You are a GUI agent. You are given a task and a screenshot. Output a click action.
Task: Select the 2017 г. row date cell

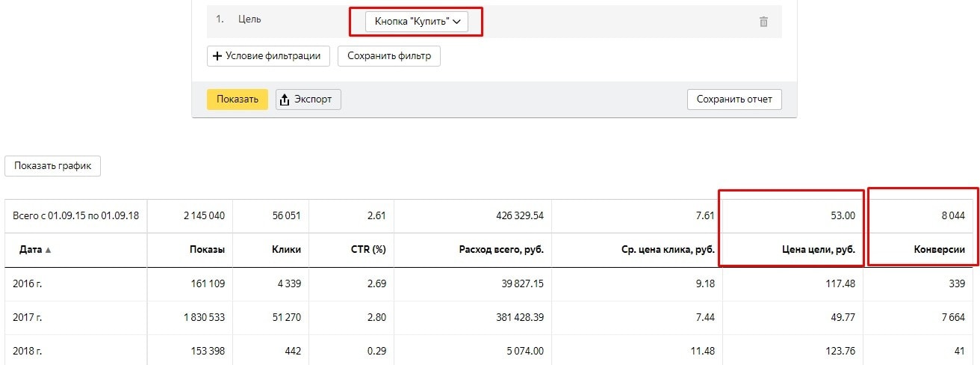pos(28,317)
